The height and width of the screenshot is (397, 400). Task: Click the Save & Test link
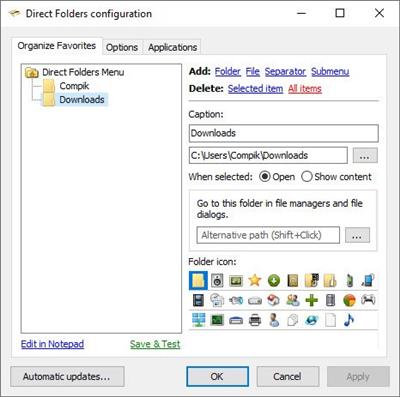point(155,344)
